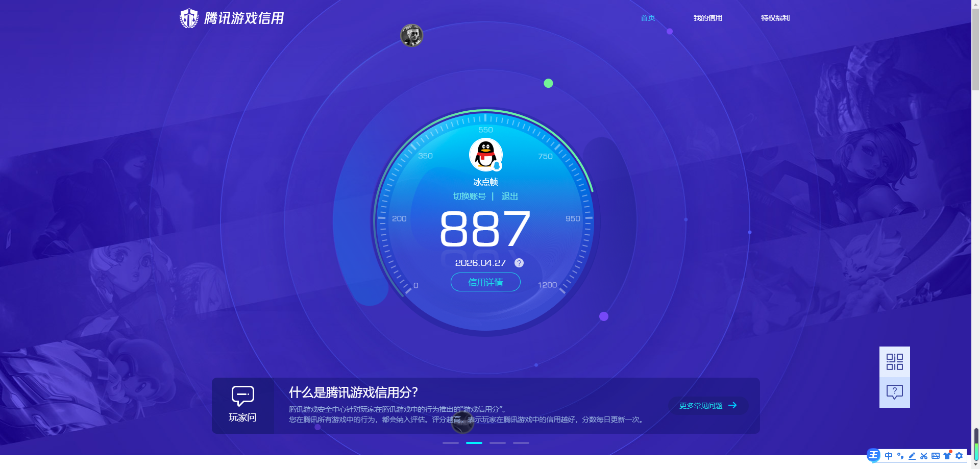Click the orbiting player avatar near top
Viewport: 980px width, 469px height.
click(x=411, y=35)
